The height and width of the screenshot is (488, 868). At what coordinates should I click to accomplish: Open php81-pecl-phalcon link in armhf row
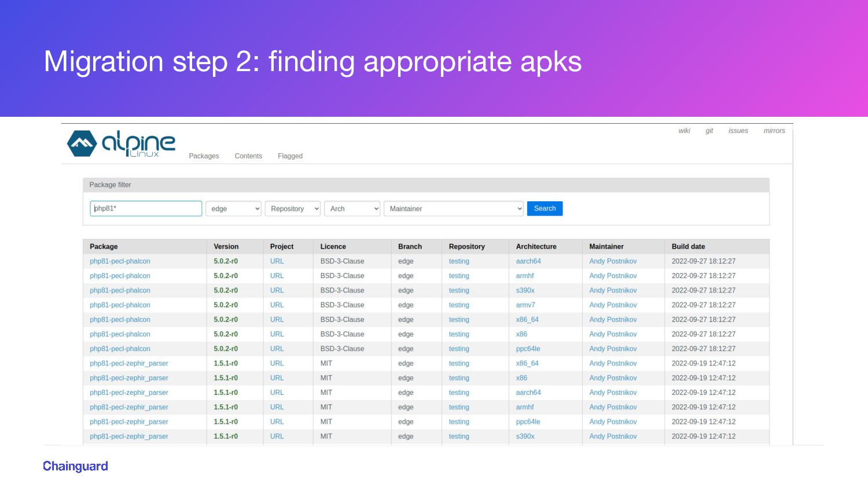point(120,276)
